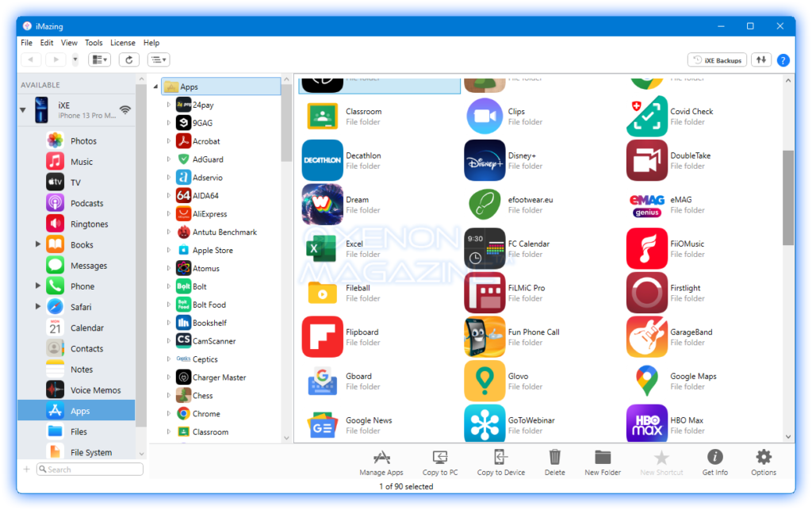Open the Tools menu
The height and width of the screenshot is (510, 812).
[94, 42]
